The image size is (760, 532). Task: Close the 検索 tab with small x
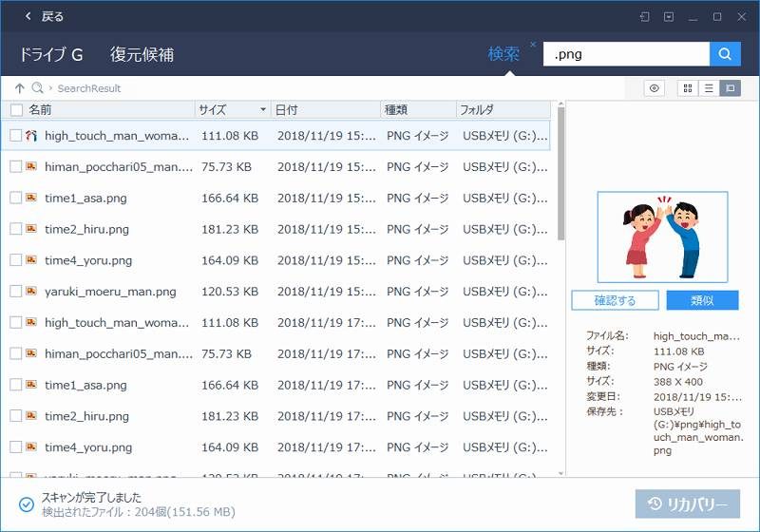pyautogui.click(x=532, y=45)
